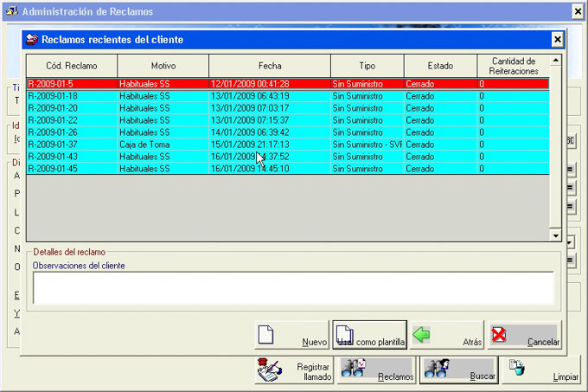Click the Cantidad de Reiteraciones column header
Viewport: 588px width, 392px height.
tap(514, 66)
